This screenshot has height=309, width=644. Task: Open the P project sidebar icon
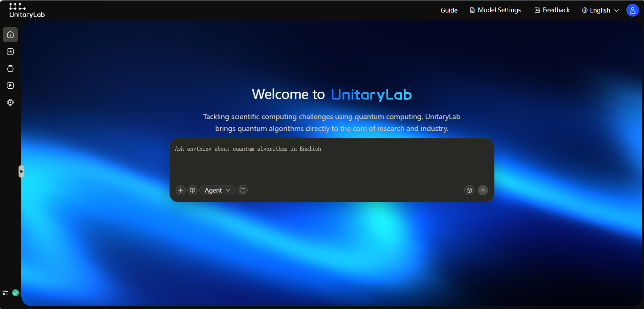[x=10, y=86]
